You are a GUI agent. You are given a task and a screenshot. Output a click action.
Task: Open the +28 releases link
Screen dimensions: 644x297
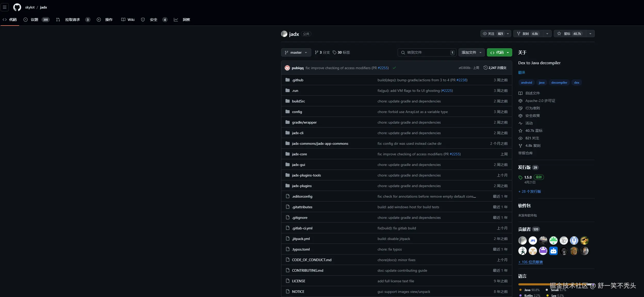(529, 191)
